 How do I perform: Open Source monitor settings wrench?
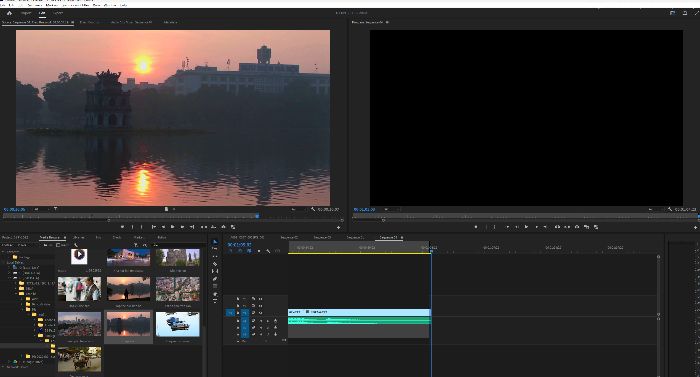point(313,209)
